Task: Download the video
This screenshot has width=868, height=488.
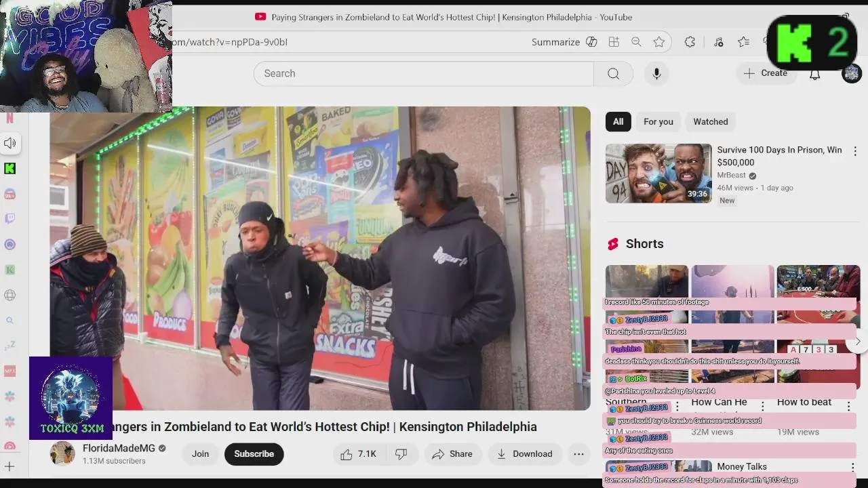Action: 524,454
